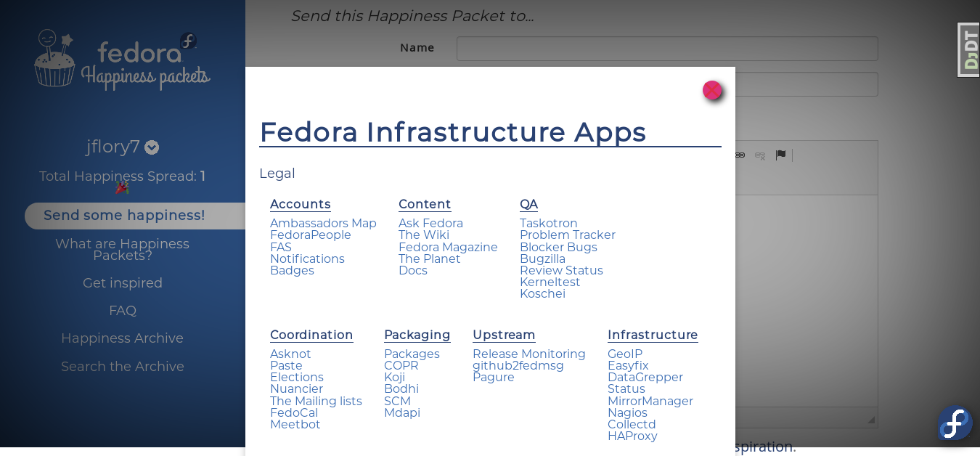Open the Bugzilla link

tap(542, 259)
